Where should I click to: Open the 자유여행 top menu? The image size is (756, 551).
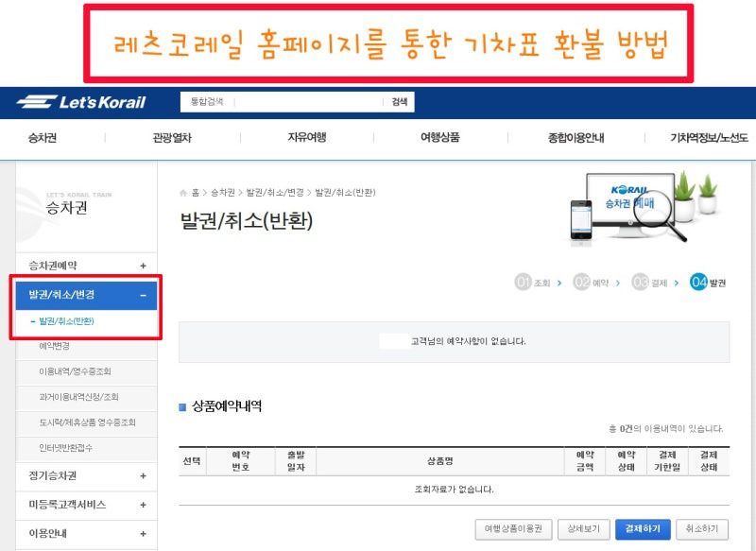click(x=307, y=137)
